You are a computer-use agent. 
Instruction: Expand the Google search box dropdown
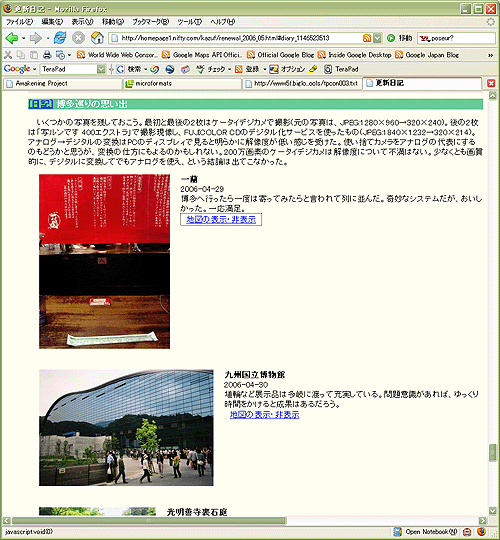[101, 69]
